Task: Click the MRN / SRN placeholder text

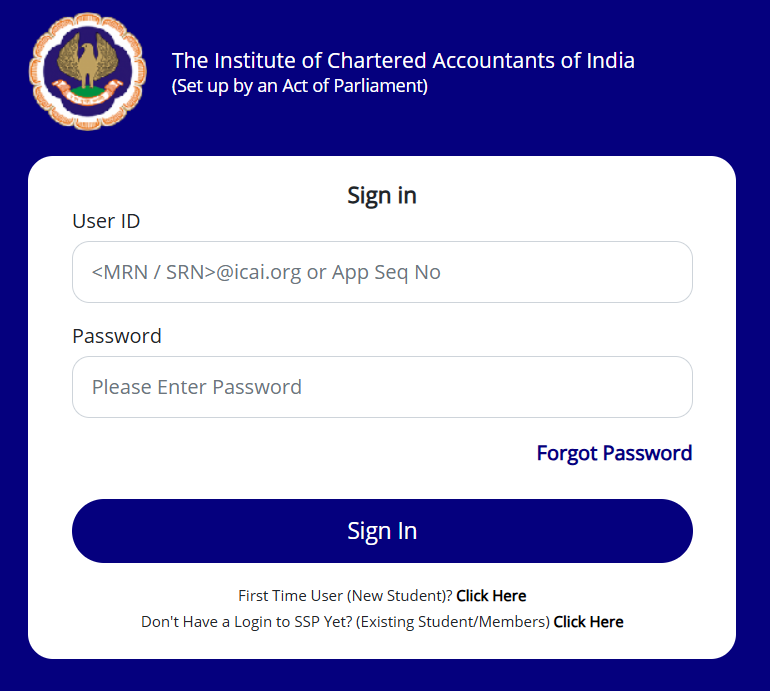Action: pos(266,272)
